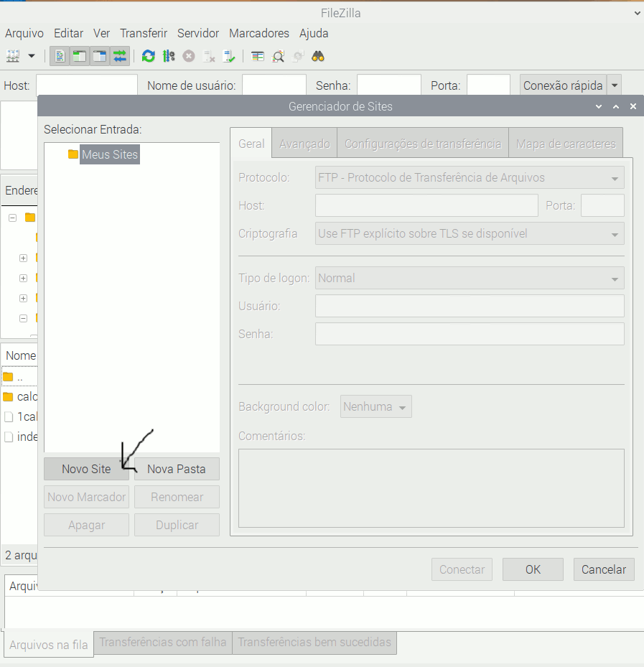The width and height of the screenshot is (644, 667).
Task: Select the Meus Sites folder entry
Action: point(109,154)
